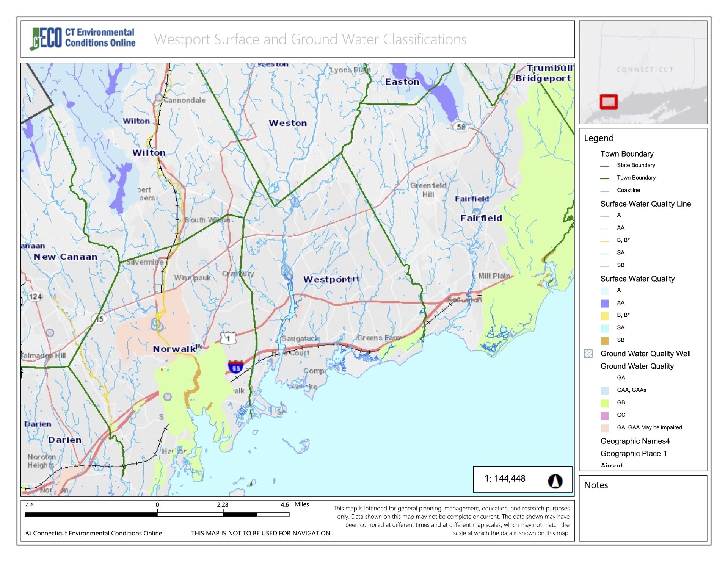This screenshot has height=562, width=728.
Task: Click the Interstate 95 highway shield
Action: pyautogui.click(x=235, y=367)
